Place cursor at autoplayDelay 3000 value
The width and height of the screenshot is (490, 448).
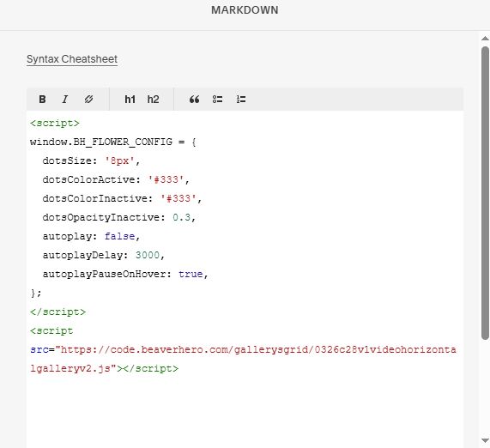(148, 255)
